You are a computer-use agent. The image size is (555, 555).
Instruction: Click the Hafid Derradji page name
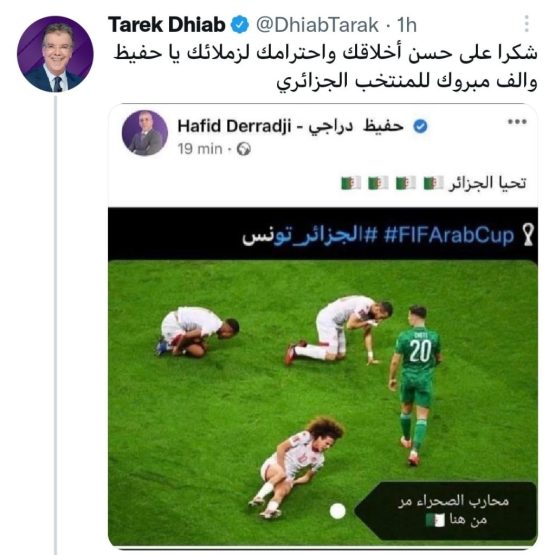coord(291,126)
